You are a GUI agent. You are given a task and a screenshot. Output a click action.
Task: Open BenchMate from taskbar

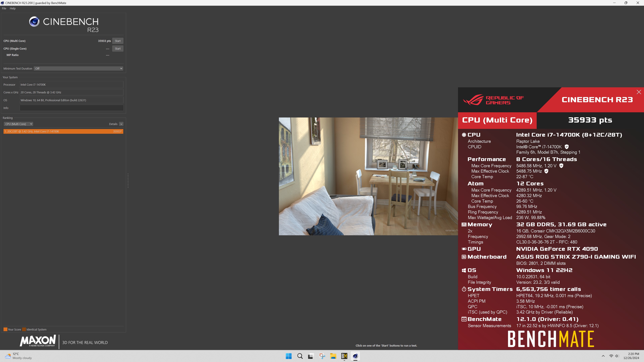[344, 356]
